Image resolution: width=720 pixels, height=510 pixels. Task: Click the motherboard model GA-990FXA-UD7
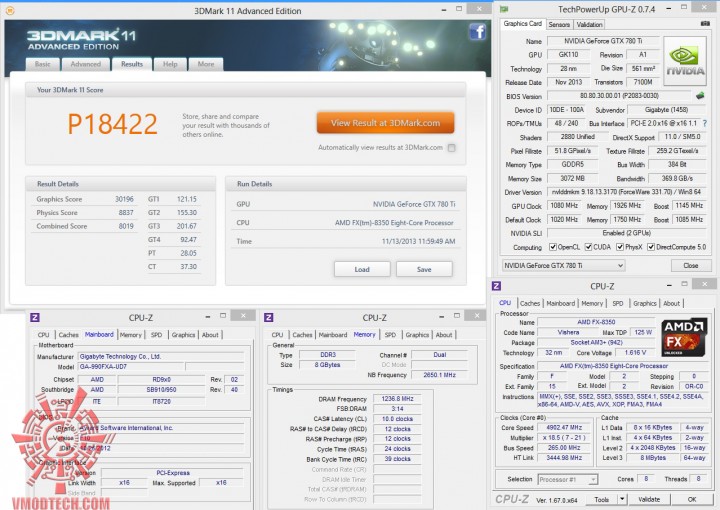[131, 366]
